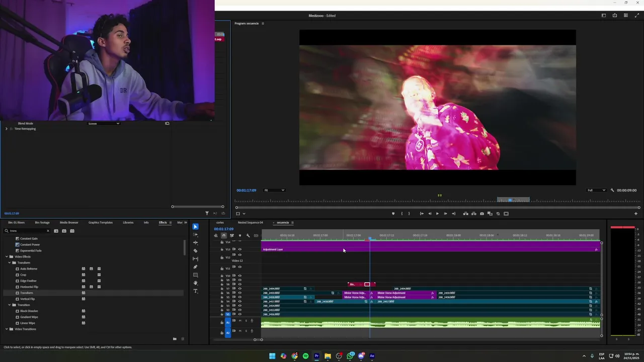This screenshot has width=644, height=362.
Task: Mute audio track A1
Action: point(240,320)
